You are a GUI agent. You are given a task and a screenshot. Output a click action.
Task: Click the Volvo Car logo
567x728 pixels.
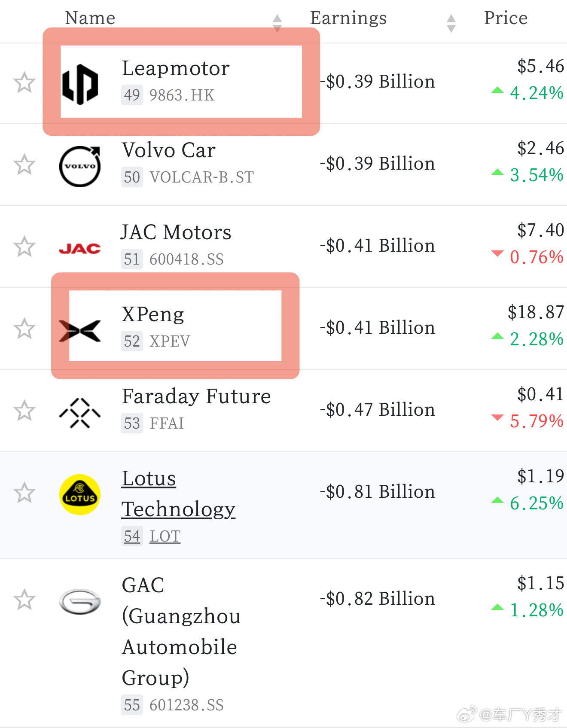coord(80,166)
